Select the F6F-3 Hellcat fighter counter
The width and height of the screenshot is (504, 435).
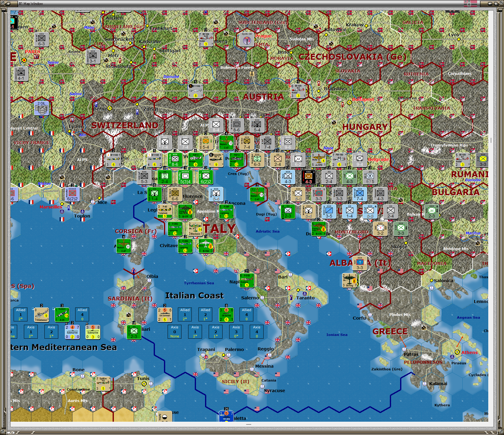click(236, 160)
